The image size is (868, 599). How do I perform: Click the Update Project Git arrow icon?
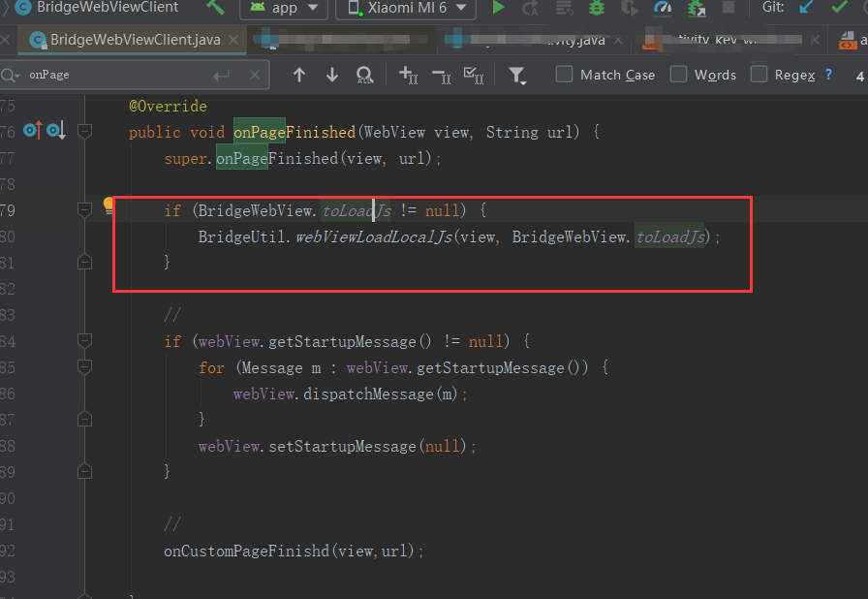(803, 8)
